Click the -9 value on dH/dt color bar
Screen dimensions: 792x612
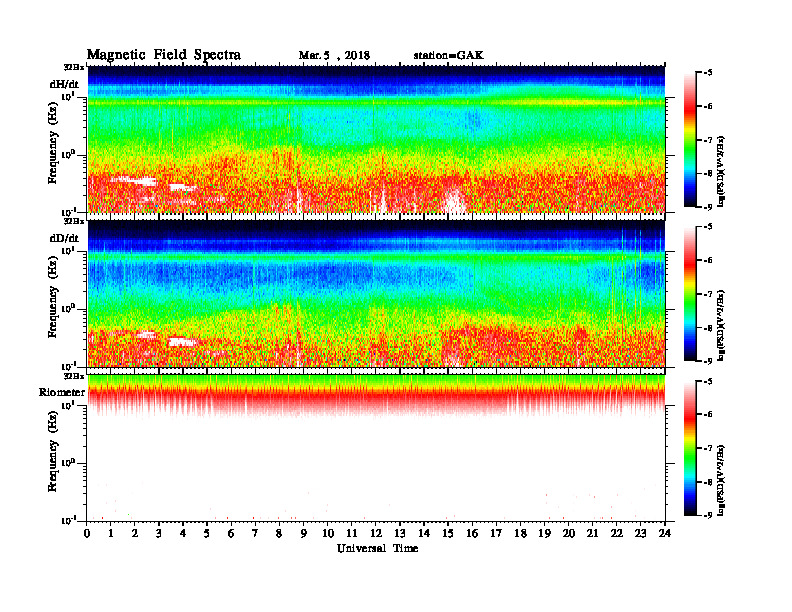coord(708,207)
